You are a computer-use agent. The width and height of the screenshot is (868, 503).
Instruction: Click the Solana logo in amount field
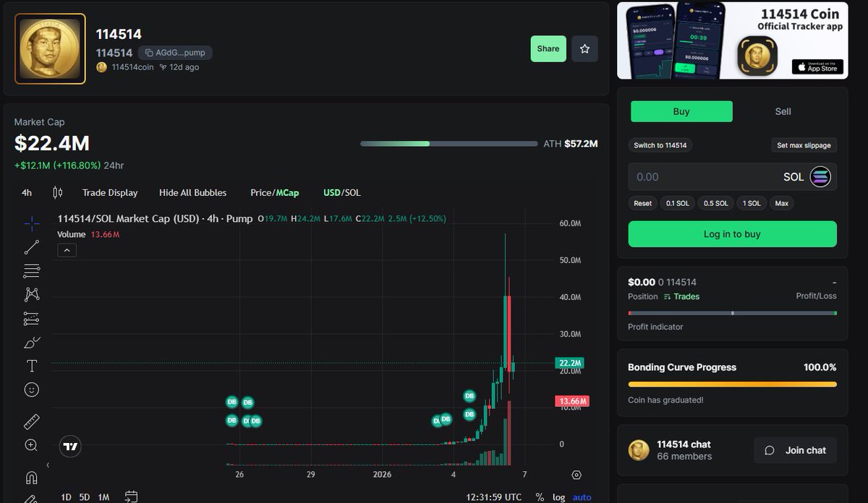(821, 176)
